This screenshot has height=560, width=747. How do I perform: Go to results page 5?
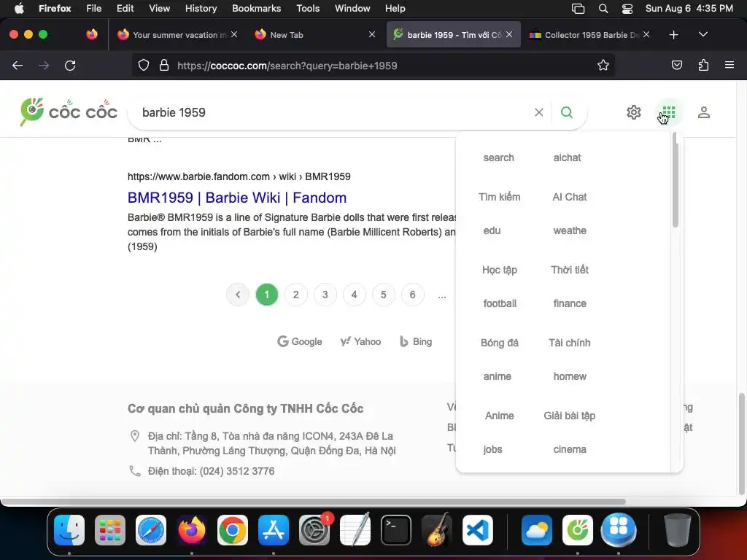(384, 295)
